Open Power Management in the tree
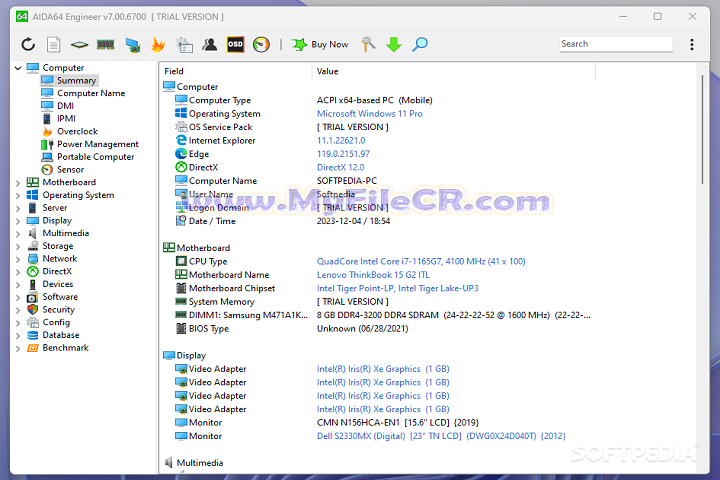 (x=97, y=144)
